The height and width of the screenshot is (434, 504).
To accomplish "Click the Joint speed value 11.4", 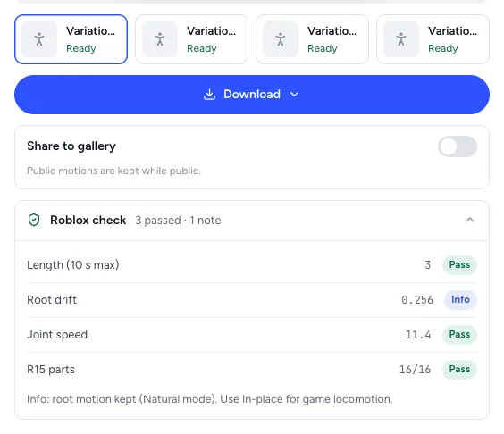I will 418,335.
